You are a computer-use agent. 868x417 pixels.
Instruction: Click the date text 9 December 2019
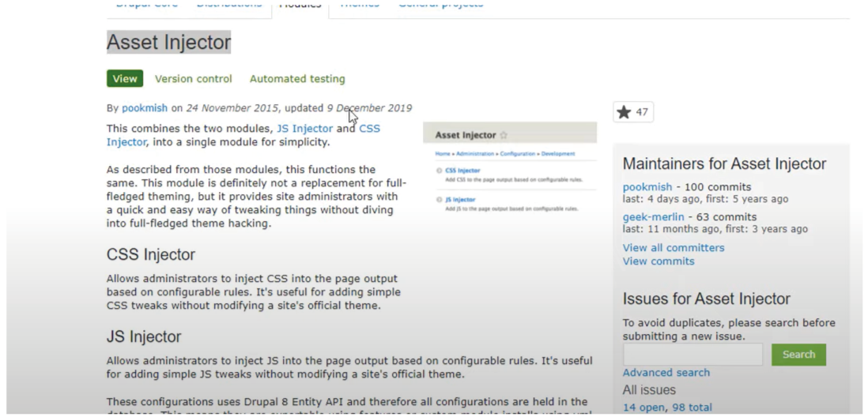pyautogui.click(x=369, y=108)
